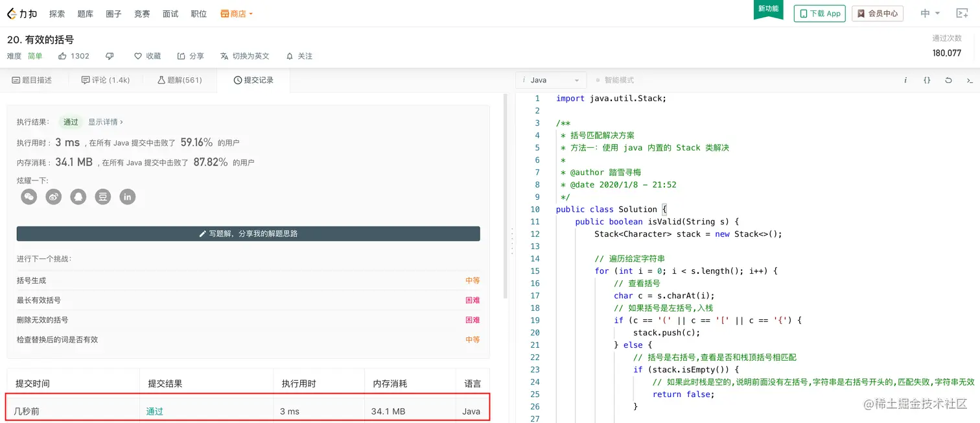This screenshot has width=980, height=423.
Task: Expand 显示详情 result details
Action: [x=106, y=122]
